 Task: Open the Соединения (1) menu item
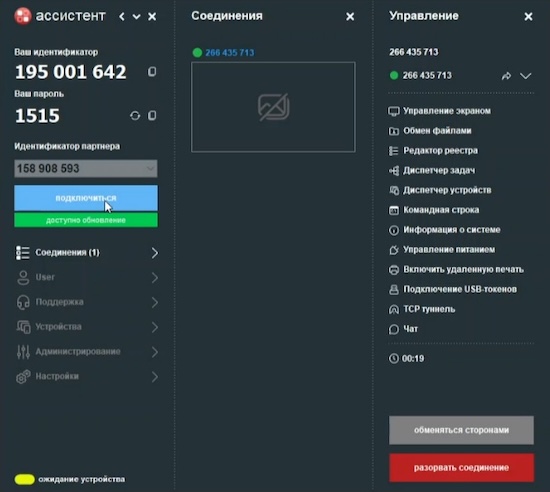(x=87, y=253)
